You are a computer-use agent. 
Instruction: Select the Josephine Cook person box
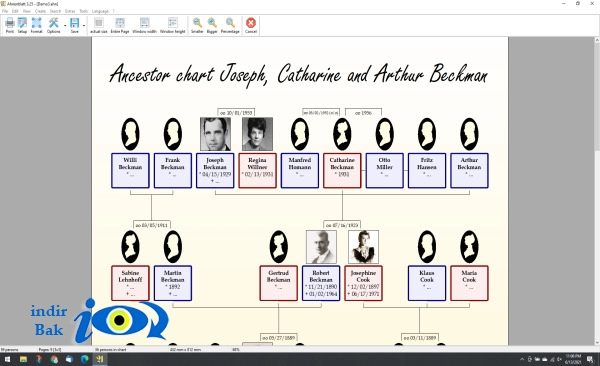tap(363, 283)
